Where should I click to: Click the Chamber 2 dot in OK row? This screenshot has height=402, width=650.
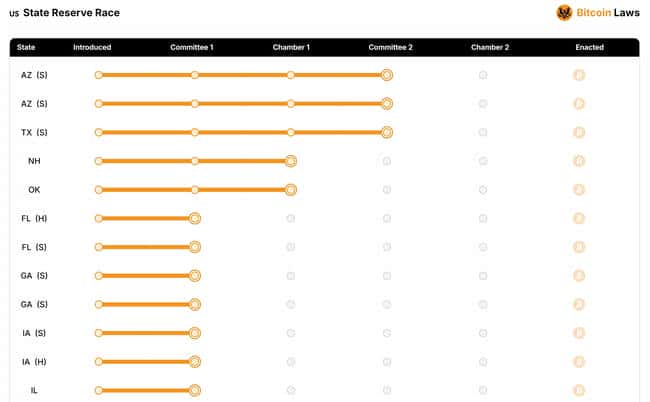tap(483, 190)
